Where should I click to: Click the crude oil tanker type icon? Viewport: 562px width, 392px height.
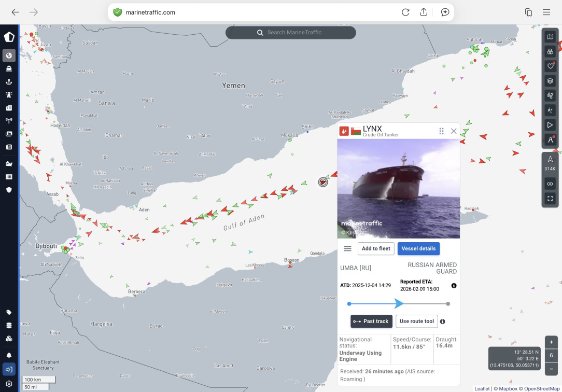click(x=344, y=131)
